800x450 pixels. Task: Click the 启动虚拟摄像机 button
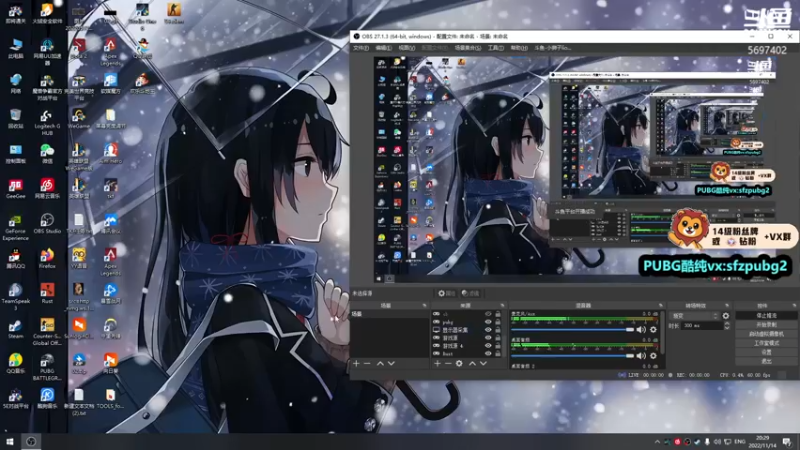point(766,334)
